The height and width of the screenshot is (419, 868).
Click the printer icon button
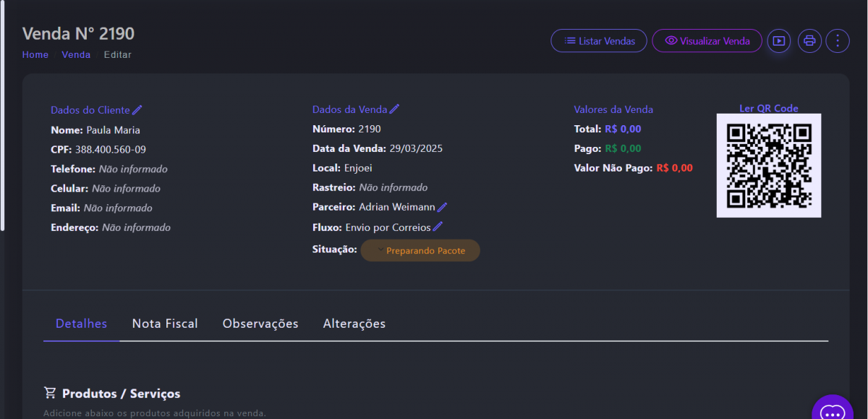(809, 41)
